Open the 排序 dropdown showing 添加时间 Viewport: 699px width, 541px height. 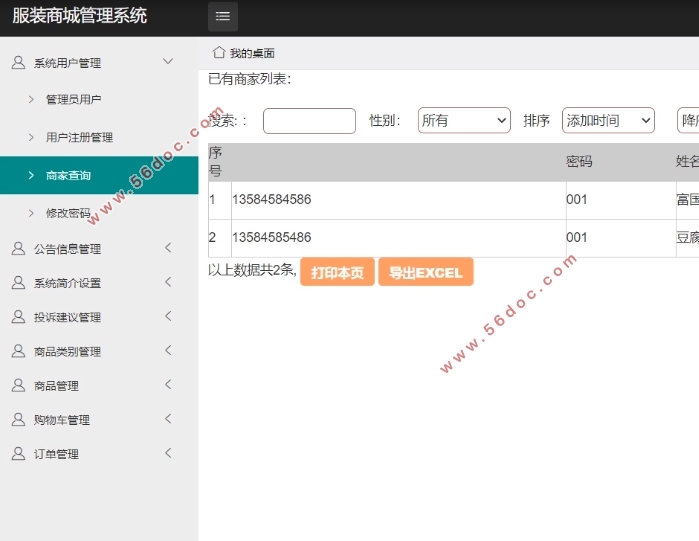point(608,120)
